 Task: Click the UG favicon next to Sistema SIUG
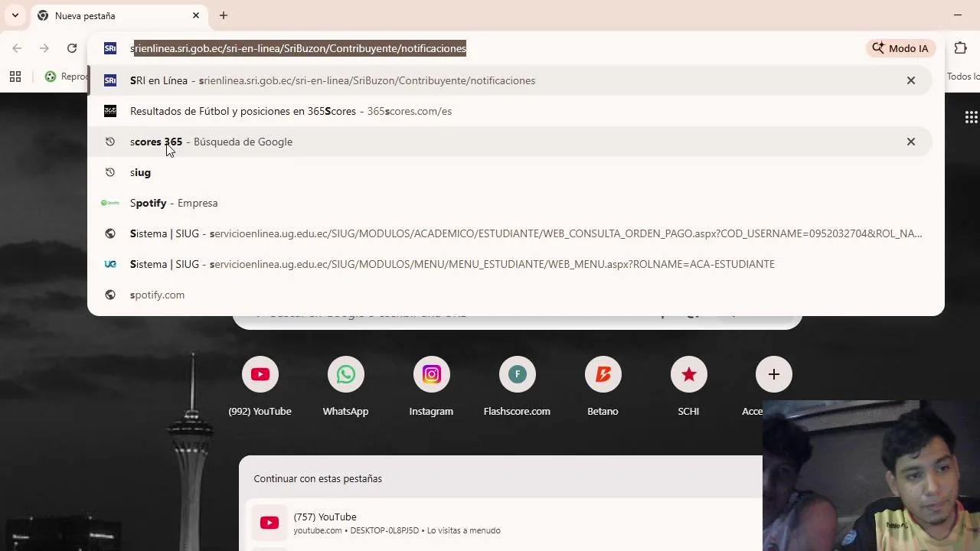[x=110, y=264]
